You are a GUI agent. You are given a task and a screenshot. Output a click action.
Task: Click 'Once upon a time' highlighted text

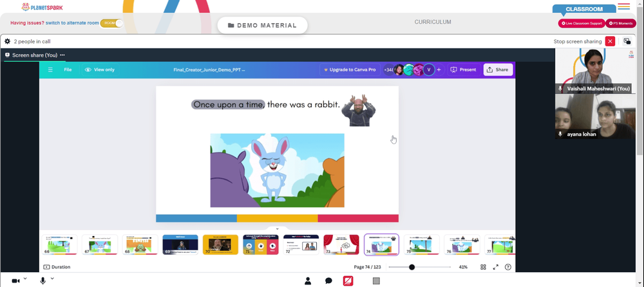pyautogui.click(x=229, y=105)
